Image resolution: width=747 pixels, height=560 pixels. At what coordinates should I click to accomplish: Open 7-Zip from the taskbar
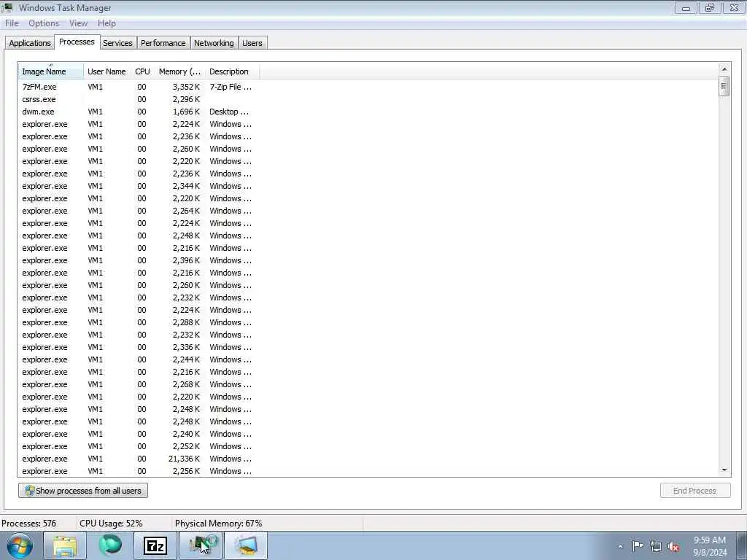(155, 545)
